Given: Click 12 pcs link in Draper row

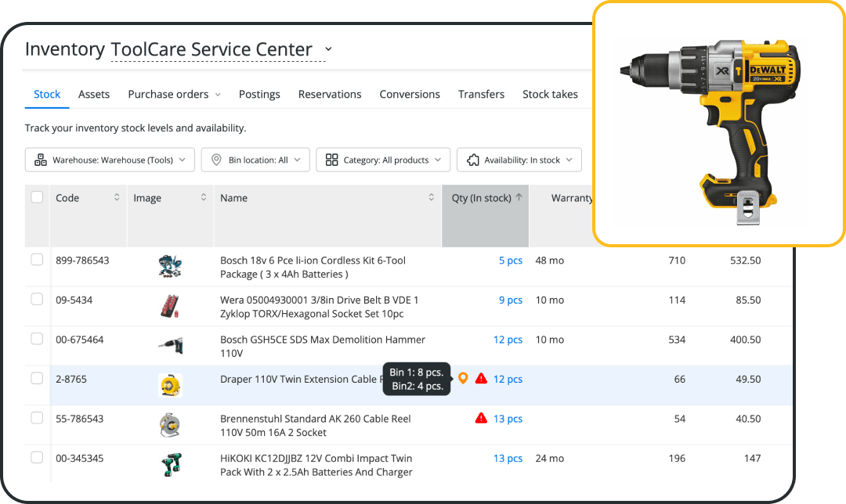Looking at the screenshot, I should point(508,379).
